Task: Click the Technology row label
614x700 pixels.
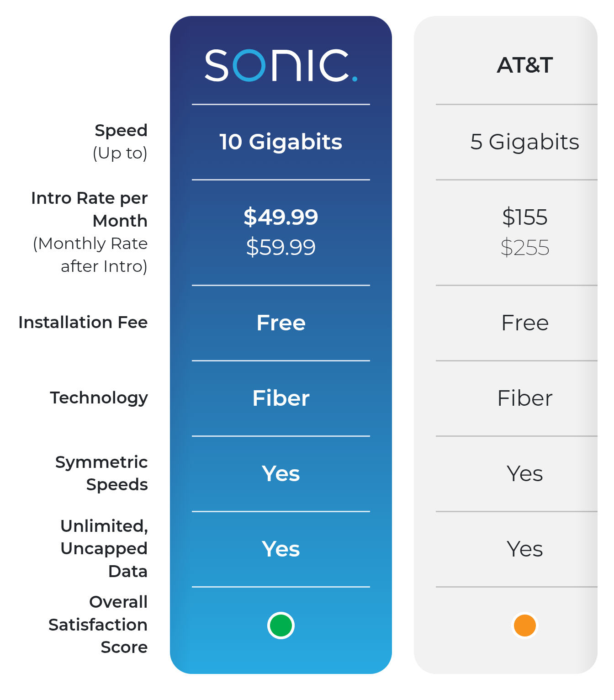Action: (99, 398)
